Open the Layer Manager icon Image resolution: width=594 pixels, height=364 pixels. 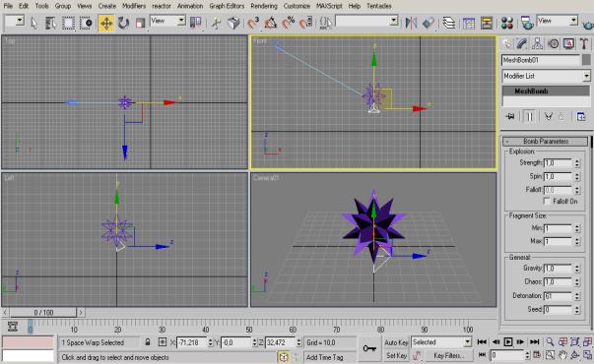449,23
